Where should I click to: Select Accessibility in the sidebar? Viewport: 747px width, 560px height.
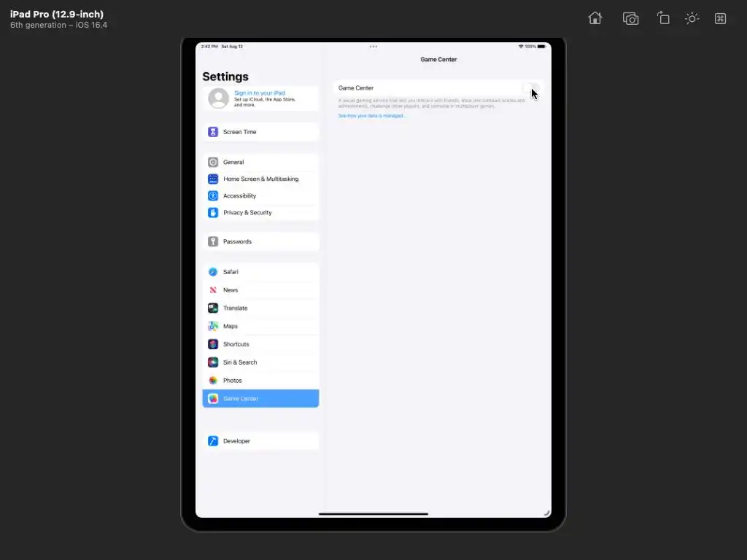(260, 195)
